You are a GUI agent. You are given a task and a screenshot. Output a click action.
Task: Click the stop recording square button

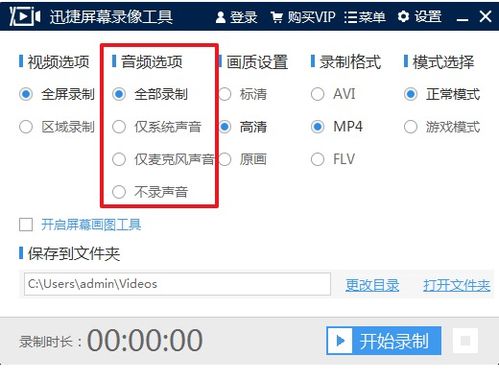[465, 341]
